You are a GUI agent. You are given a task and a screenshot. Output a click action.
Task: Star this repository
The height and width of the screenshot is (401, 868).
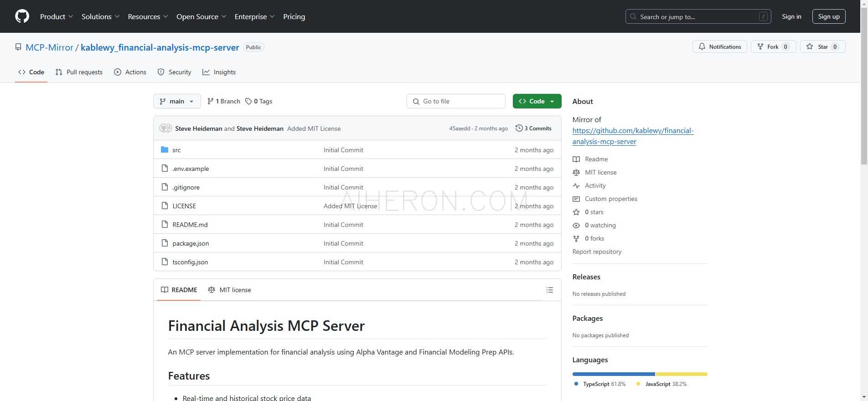coord(822,46)
